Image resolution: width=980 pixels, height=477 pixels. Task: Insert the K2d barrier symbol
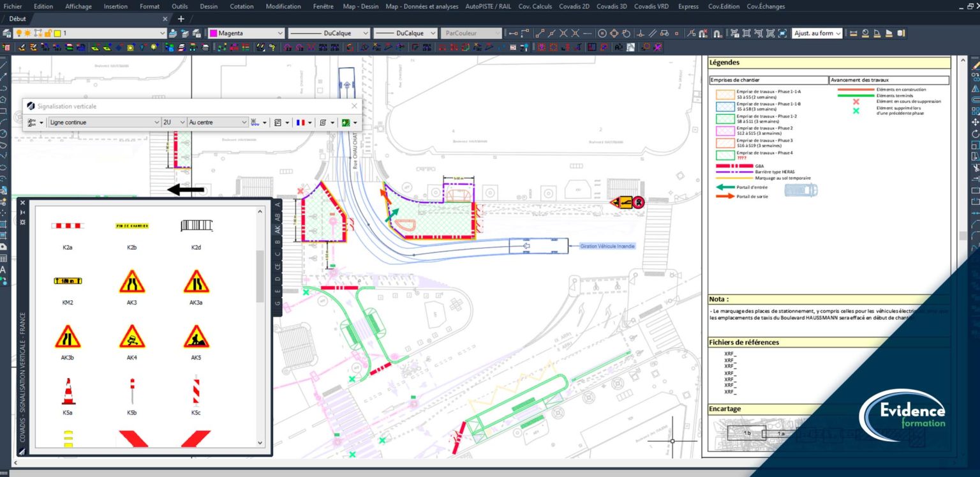coord(196,226)
